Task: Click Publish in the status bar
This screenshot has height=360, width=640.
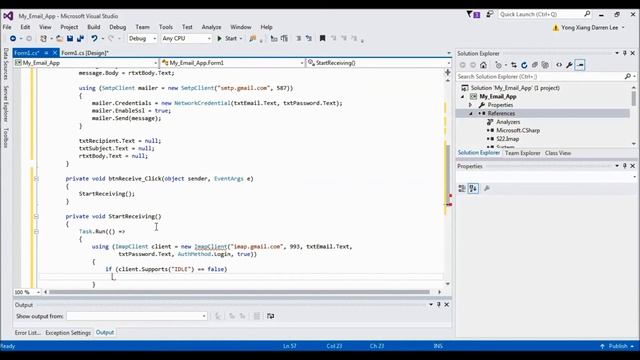Action: point(618,346)
